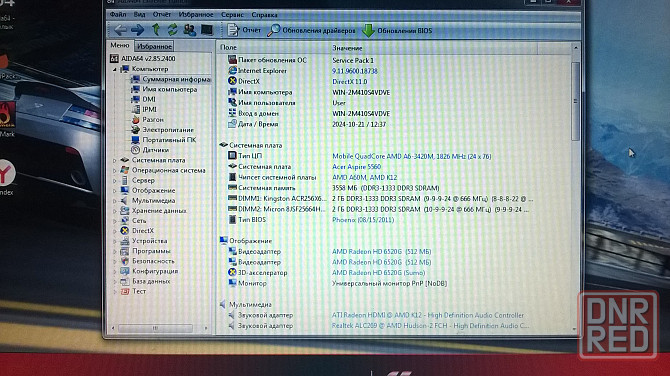This screenshot has width=670, height=376.
Task: Open the Сервис menu
Action: (232, 15)
